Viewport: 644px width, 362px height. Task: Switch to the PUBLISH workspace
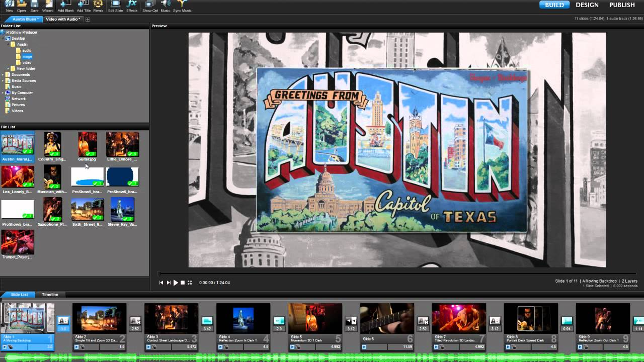(x=622, y=5)
